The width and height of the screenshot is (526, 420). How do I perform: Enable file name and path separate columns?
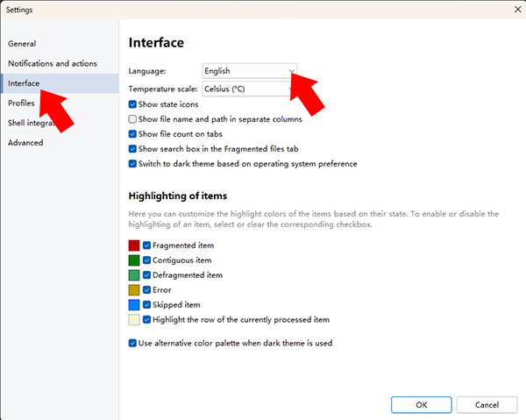132,119
